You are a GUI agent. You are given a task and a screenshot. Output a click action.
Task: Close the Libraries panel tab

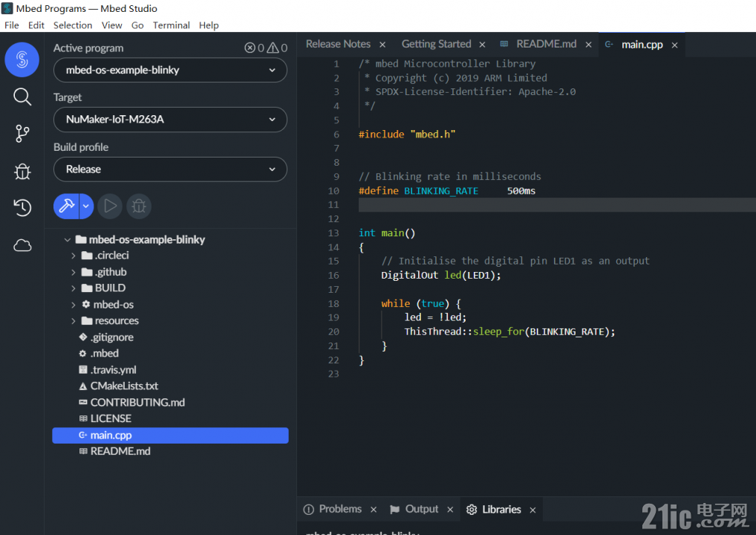point(532,510)
